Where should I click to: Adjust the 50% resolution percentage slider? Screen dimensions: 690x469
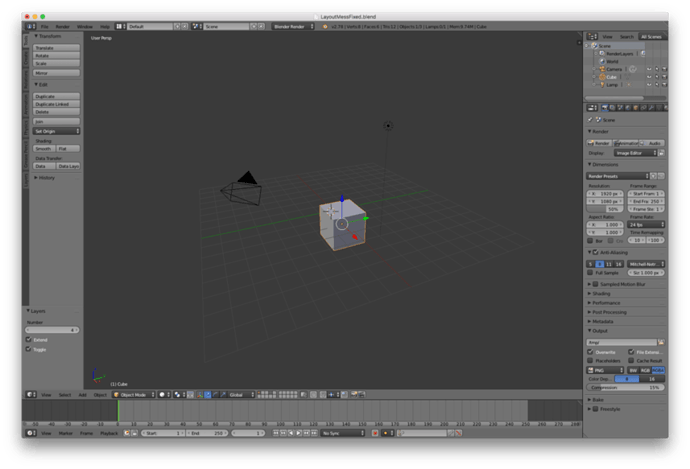click(605, 209)
